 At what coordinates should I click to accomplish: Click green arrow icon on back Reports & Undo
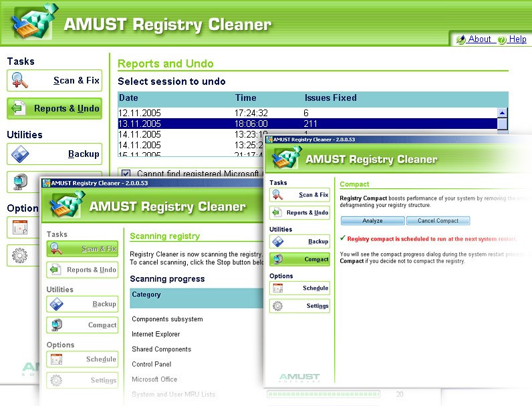point(18,108)
